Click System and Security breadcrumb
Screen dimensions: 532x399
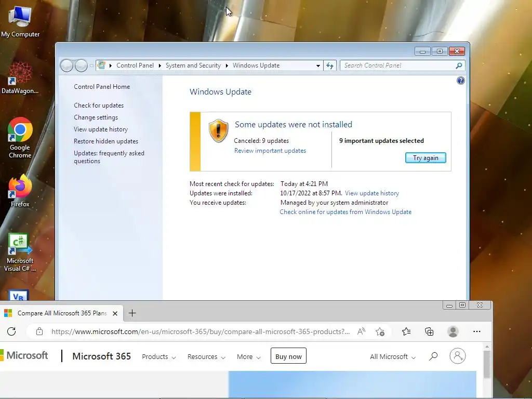click(193, 65)
